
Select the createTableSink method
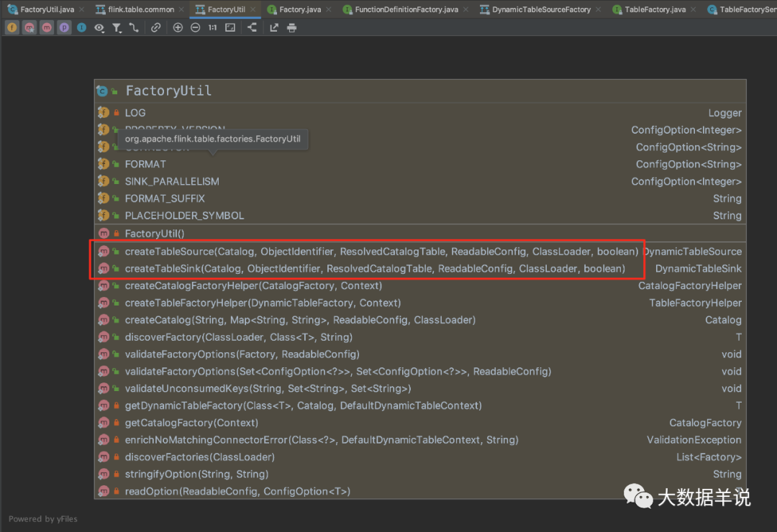[420, 268]
